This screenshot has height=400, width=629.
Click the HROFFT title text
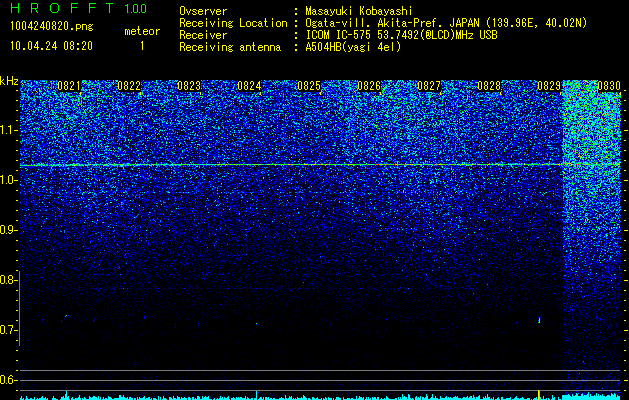(x=62, y=8)
